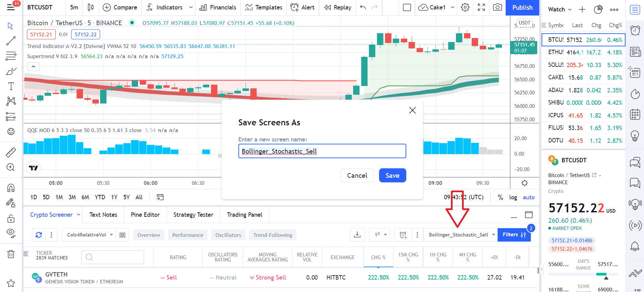This screenshot has width=644, height=292.
Task: Collapse the indicator legend chevron
Action: [x=34, y=67]
